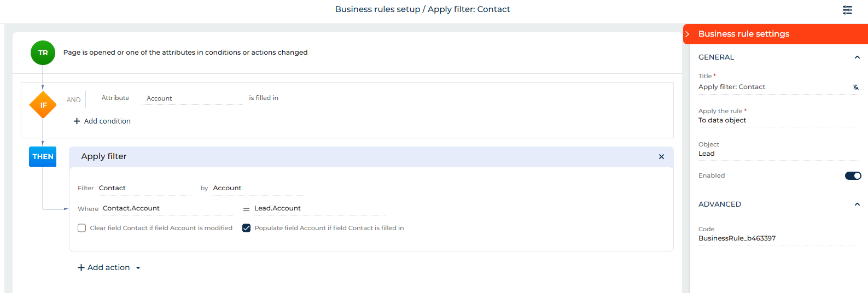
Task: Collapse the GENERAL section
Action: (857, 57)
